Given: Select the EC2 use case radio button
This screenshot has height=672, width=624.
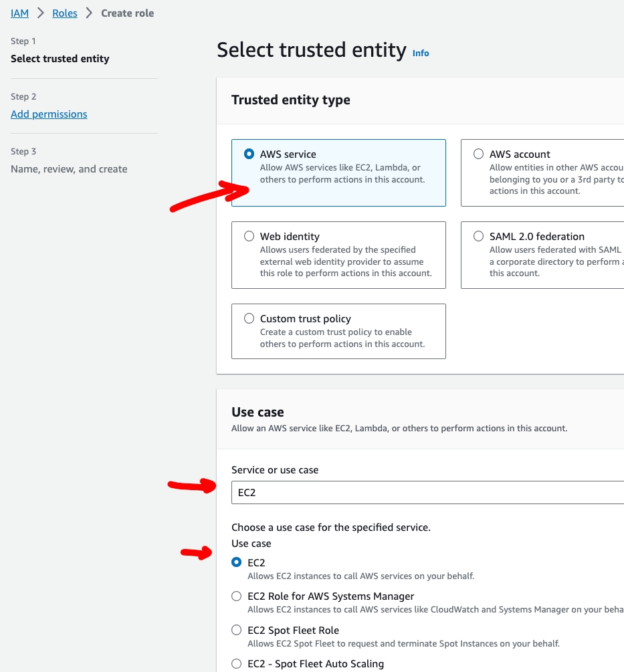Looking at the screenshot, I should pyautogui.click(x=237, y=562).
